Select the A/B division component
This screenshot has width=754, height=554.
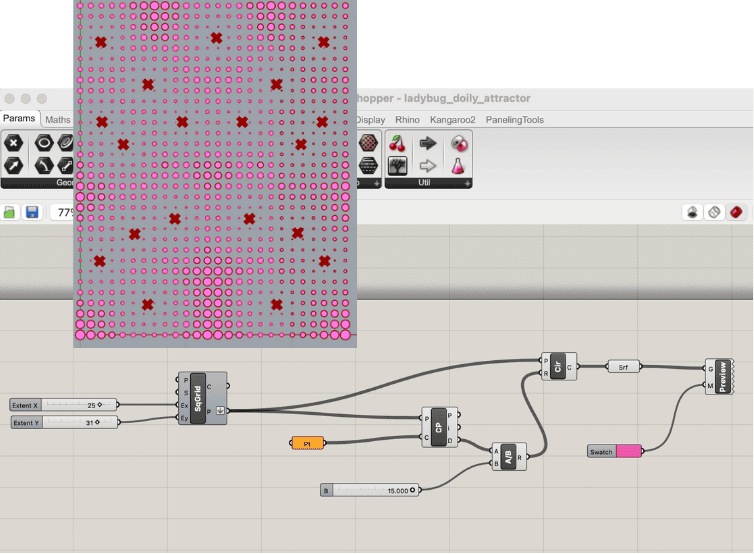point(508,456)
